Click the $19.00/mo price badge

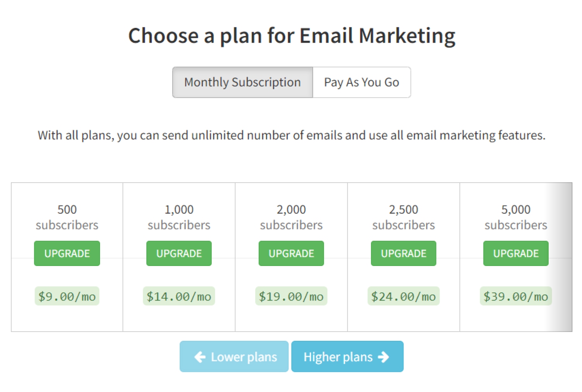tap(291, 297)
